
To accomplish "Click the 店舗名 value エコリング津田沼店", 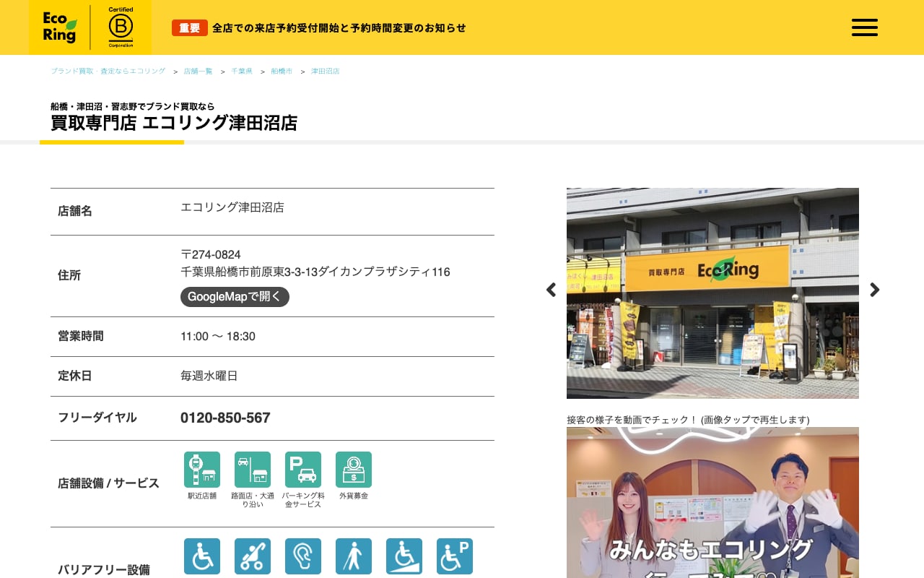I will [x=232, y=207].
